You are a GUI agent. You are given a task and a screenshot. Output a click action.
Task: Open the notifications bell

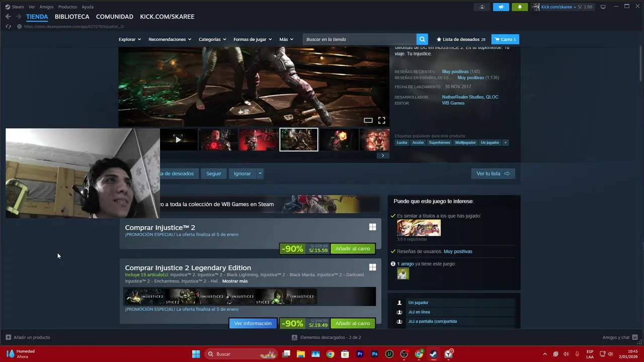coord(520,7)
